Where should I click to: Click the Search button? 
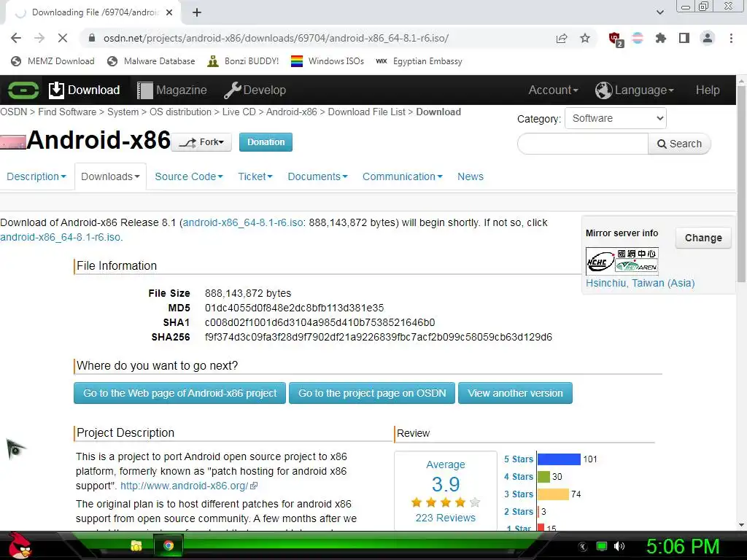click(x=679, y=144)
